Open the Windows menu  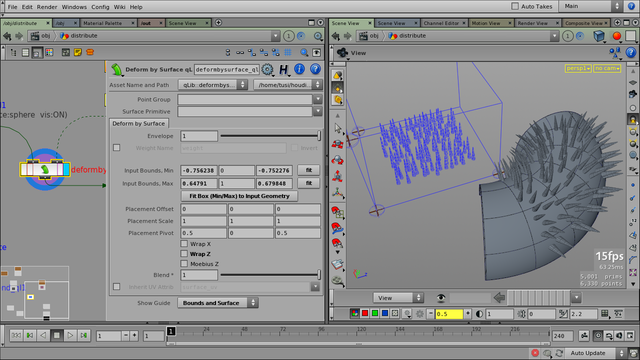74,7
